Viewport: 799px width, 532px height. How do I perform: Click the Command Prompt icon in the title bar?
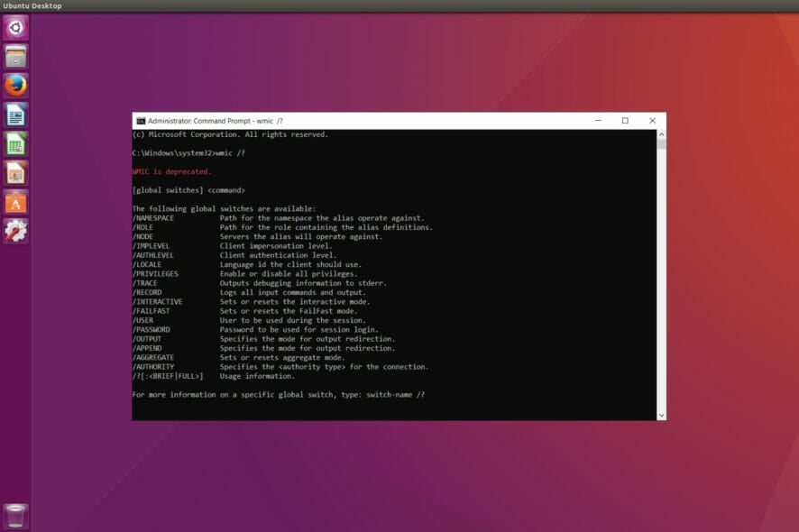pyautogui.click(x=142, y=119)
